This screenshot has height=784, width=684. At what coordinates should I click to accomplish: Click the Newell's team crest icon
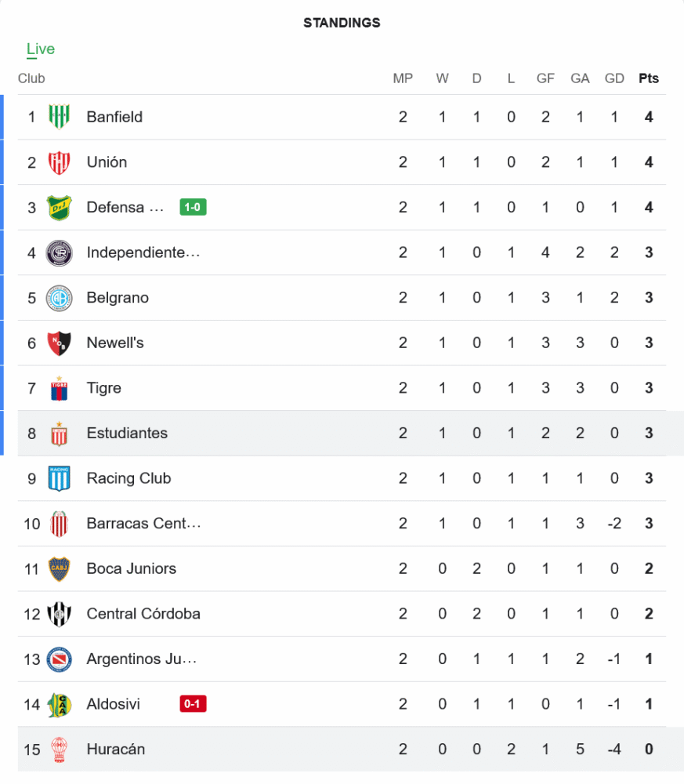pos(59,343)
